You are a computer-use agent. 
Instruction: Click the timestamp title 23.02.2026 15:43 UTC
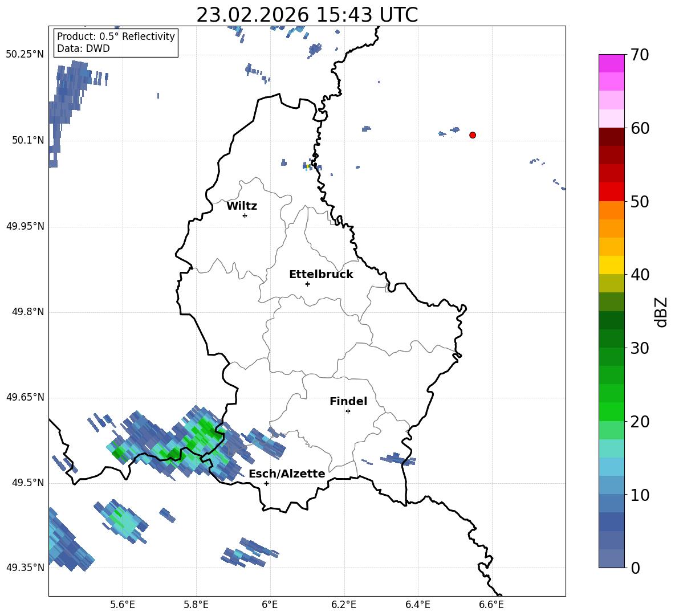(307, 15)
